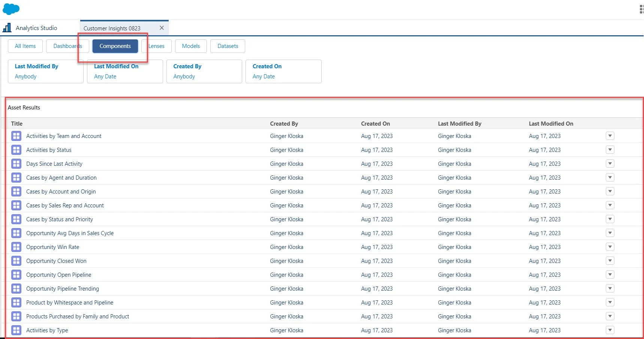Close the Customer Insights 0823 tab
The height and width of the screenshot is (339, 644).
(162, 28)
